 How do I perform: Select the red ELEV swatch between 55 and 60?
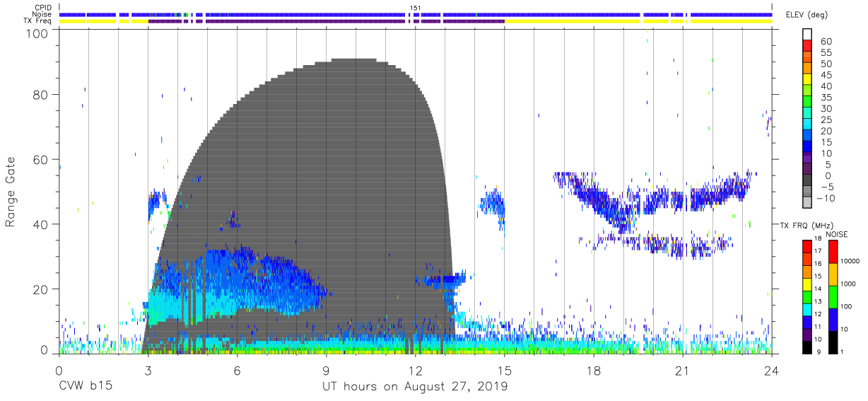tap(807, 45)
